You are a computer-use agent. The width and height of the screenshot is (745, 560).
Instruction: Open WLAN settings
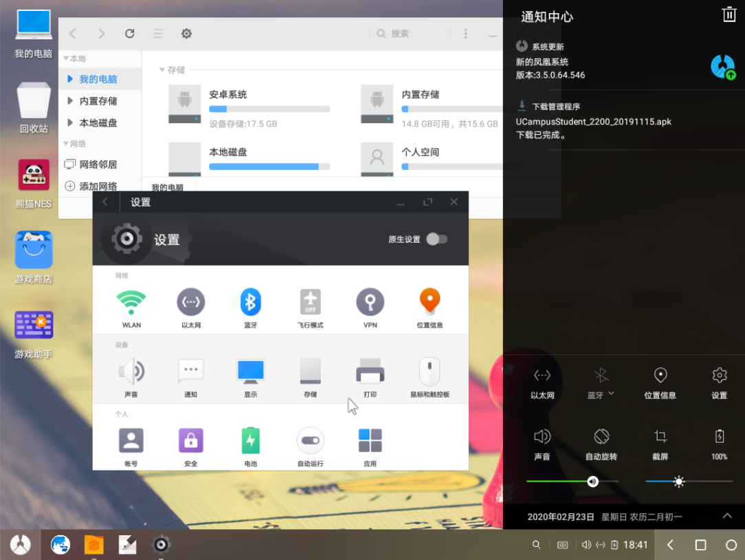pyautogui.click(x=131, y=308)
